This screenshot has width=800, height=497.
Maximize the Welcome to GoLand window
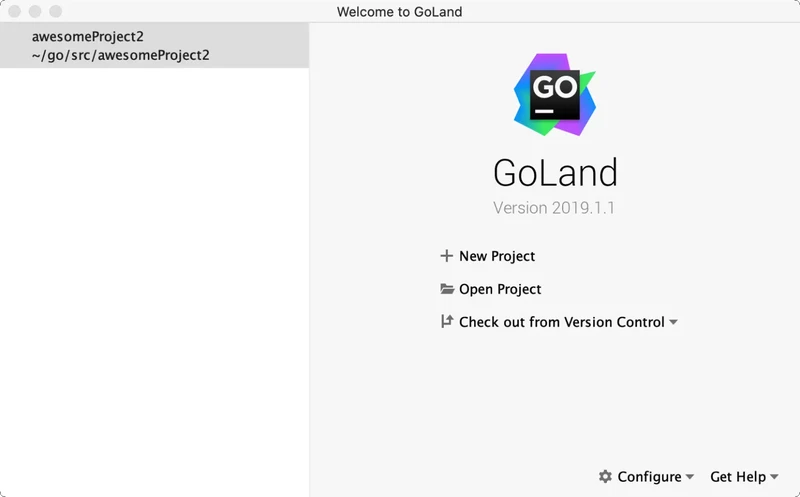point(55,11)
